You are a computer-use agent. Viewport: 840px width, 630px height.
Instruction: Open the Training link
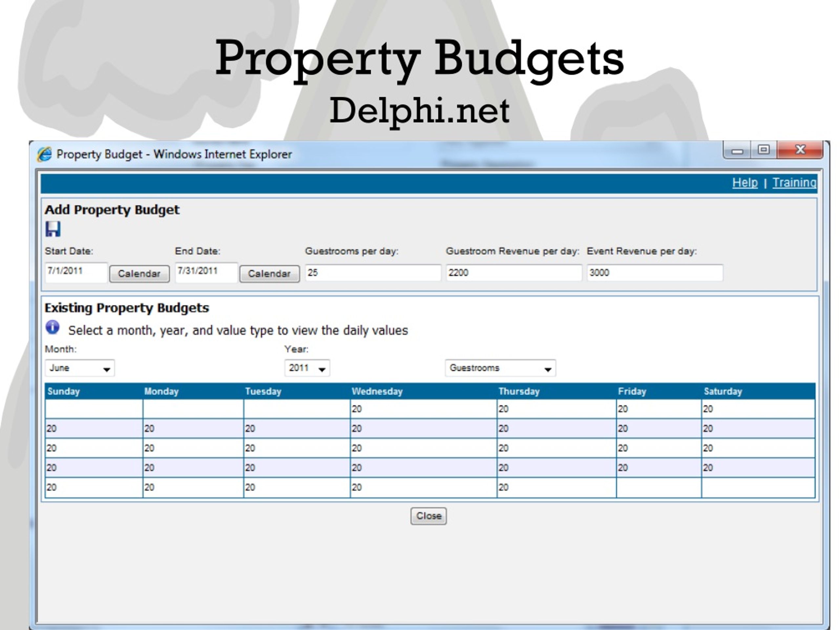794,183
